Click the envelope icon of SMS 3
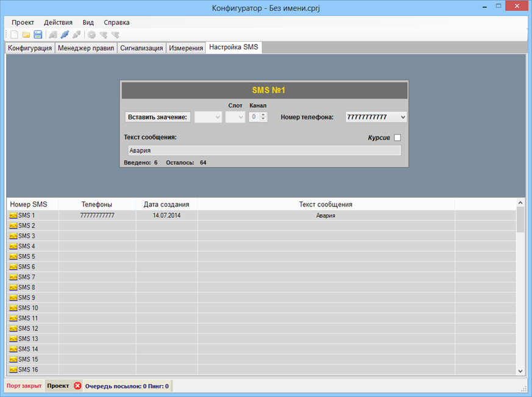This screenshot has height=397, width=532. [13, 236]
